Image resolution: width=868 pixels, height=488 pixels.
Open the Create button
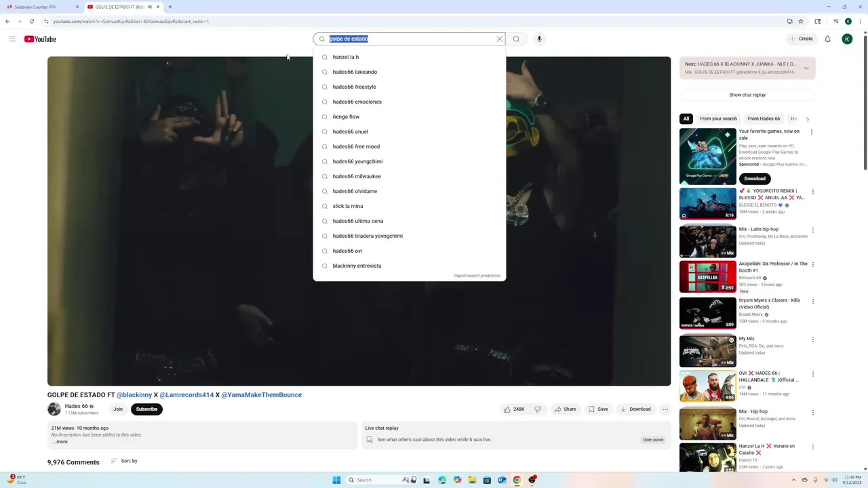[801, 39]
